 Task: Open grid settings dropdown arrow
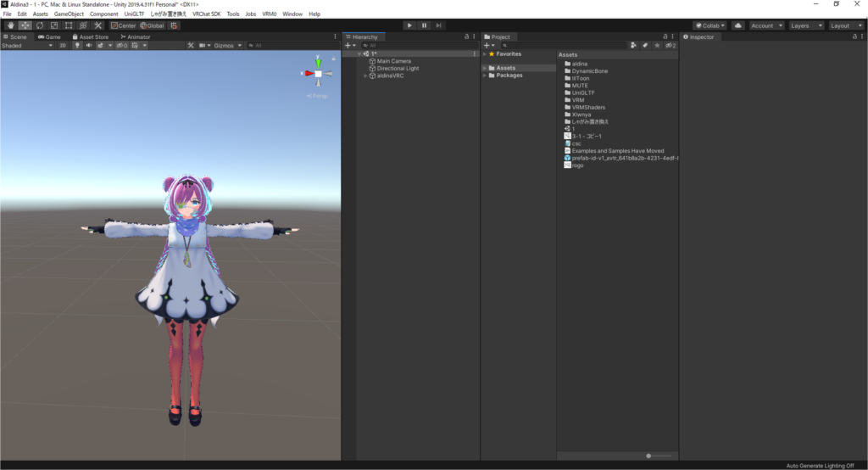click(145, 46)
